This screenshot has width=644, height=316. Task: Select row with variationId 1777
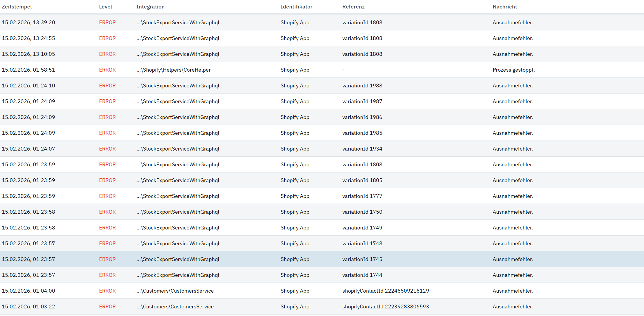pyautogui.click(x=362, y=196)
